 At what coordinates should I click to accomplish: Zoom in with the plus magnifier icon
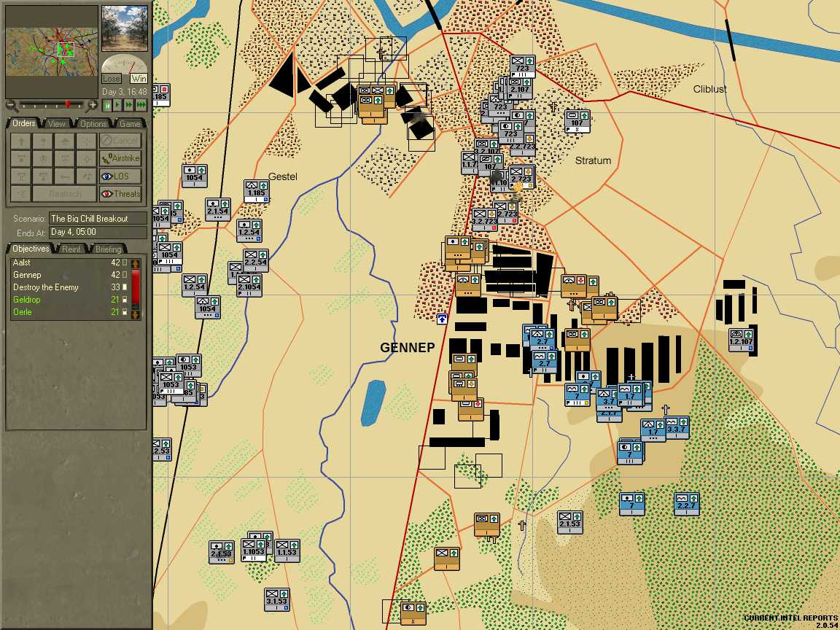(x=92, y=104)
